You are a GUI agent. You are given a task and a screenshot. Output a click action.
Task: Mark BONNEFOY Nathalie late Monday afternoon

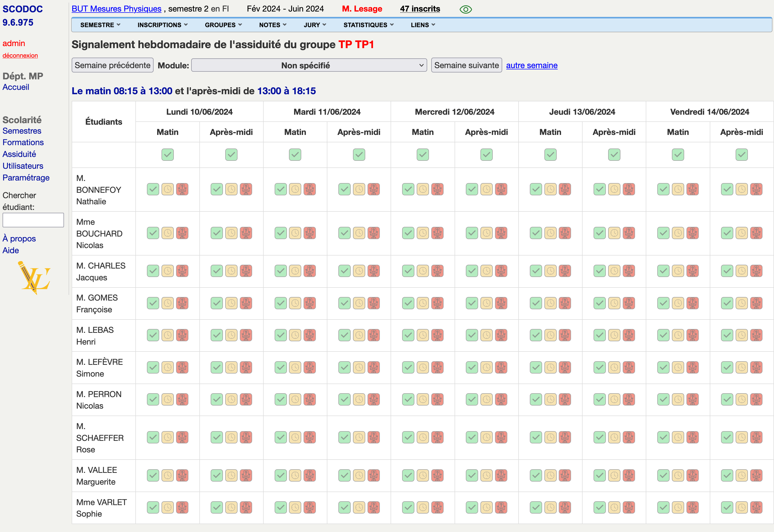[231, 189]
